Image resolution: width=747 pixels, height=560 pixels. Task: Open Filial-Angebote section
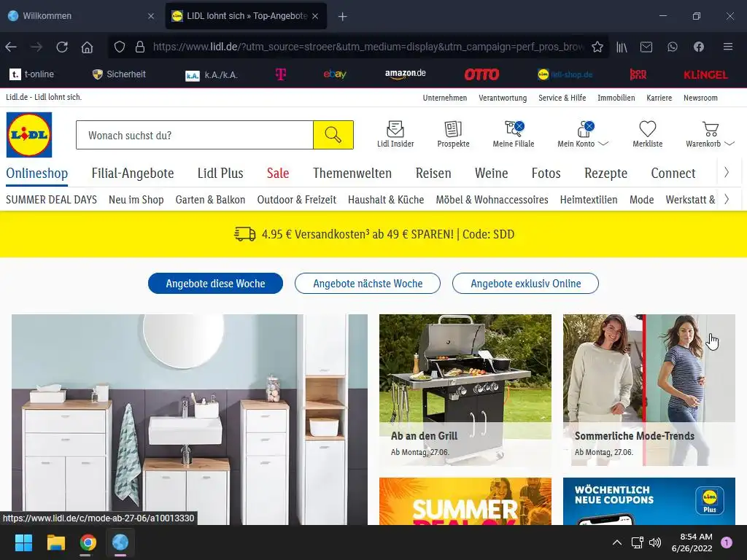(133, 174)
